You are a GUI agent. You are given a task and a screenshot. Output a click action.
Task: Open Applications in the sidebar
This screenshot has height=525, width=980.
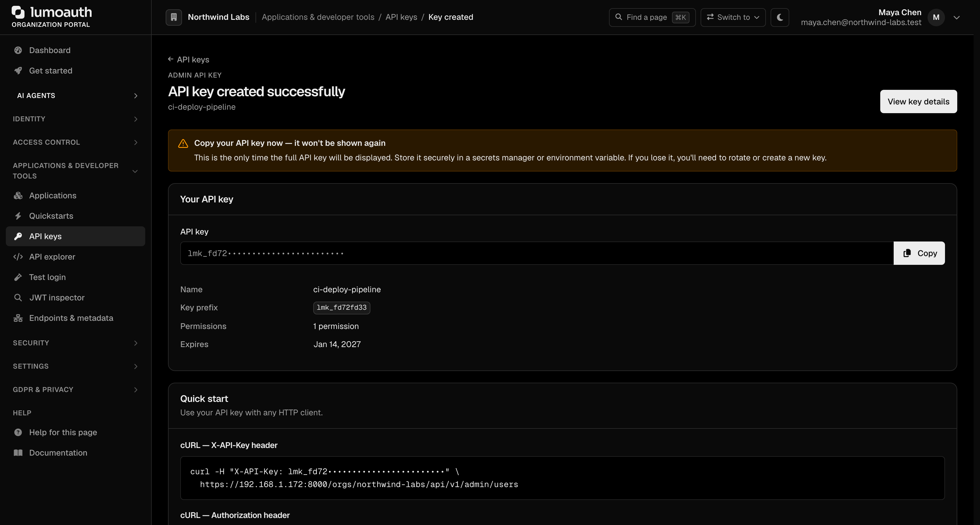pos(75,195)
